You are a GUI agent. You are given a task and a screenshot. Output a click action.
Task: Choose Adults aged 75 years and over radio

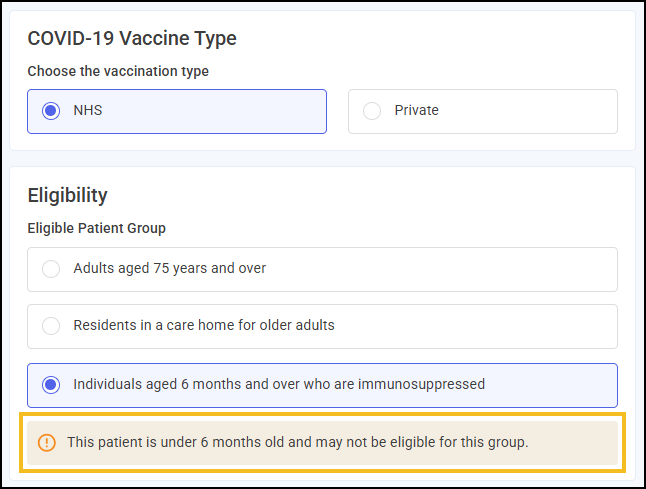51,269
